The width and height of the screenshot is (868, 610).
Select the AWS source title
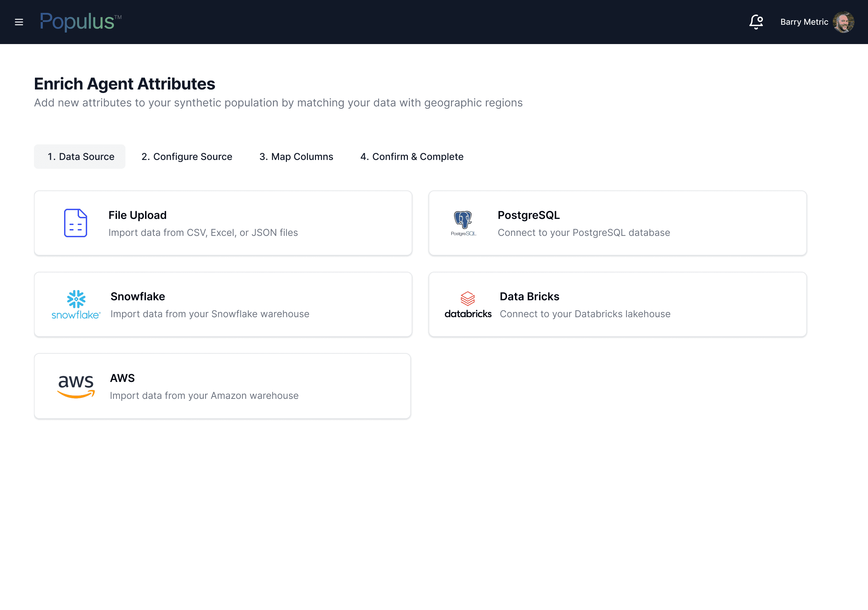coord(122,378)
